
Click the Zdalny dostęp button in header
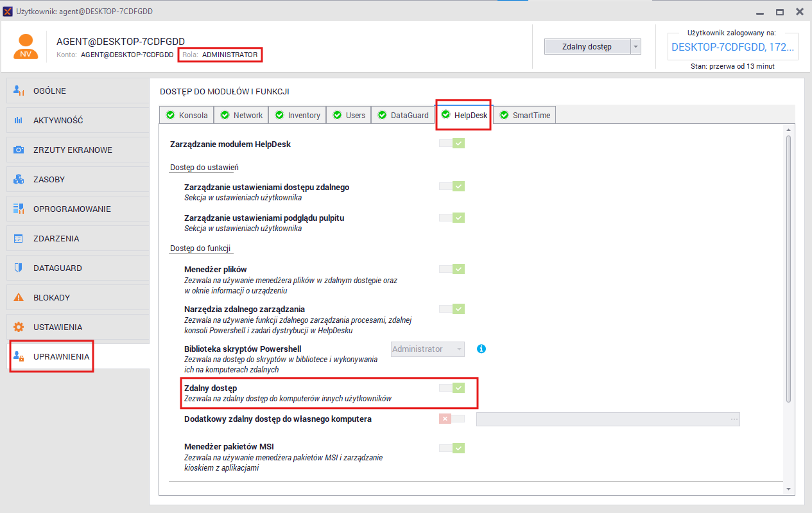pos(587,46)
